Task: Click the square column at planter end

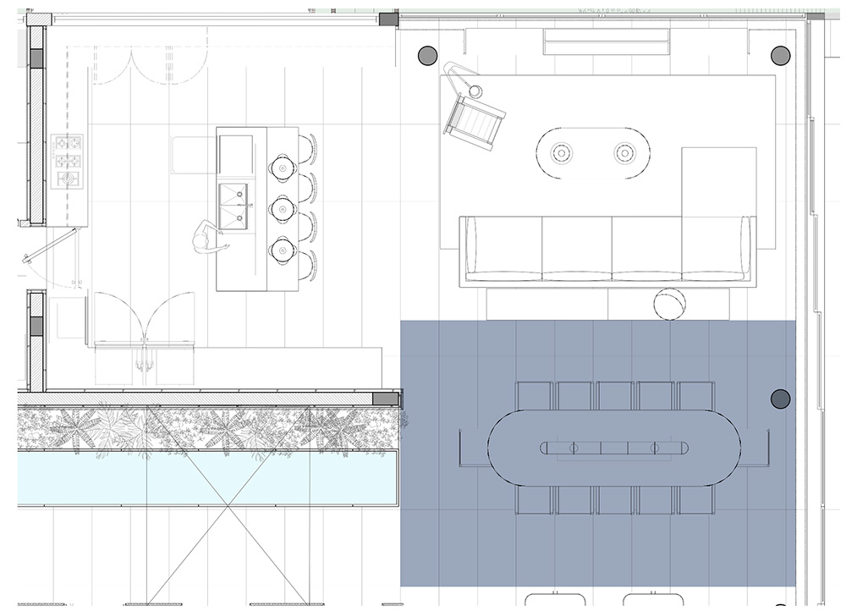Action: coord(386,399)
